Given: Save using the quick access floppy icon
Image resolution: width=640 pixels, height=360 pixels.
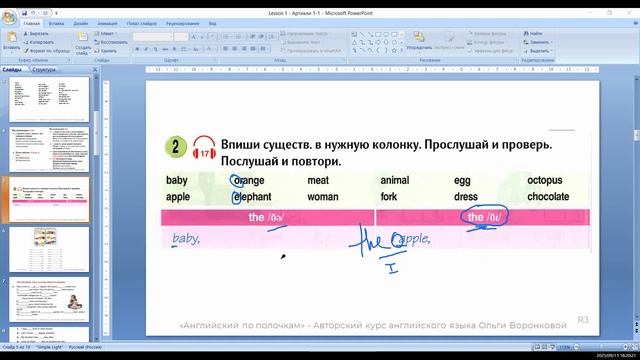Looking at the screenshot, I should (24, 13).
